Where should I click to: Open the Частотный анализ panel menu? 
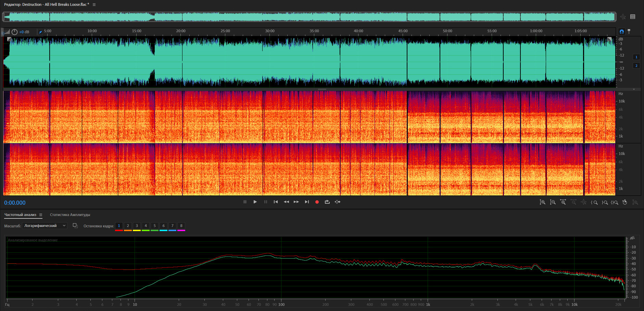click(x=41, y=215)
